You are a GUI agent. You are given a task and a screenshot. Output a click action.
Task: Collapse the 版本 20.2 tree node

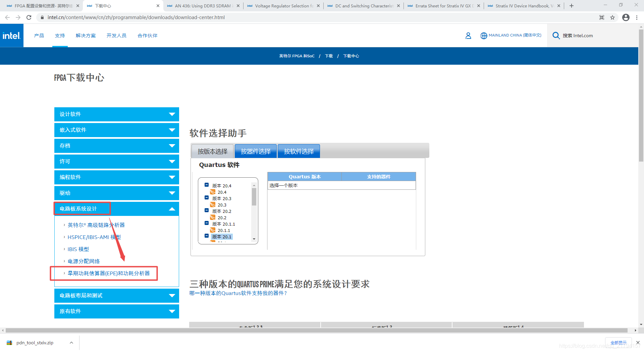pos(207,211)
